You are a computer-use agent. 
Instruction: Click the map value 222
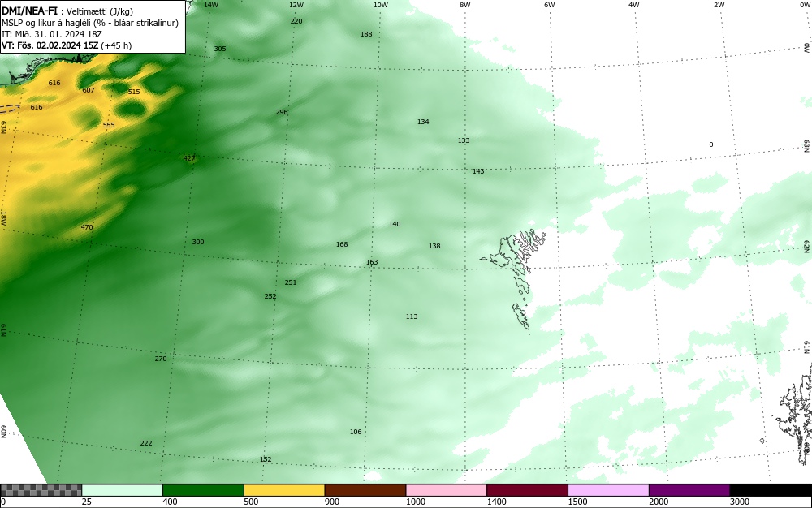point(146,443)
